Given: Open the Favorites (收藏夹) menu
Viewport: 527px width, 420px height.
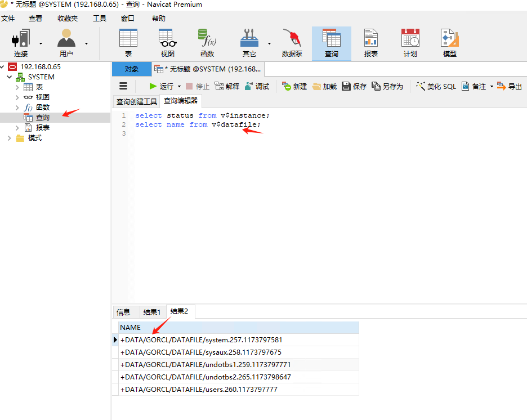Looking at the screenshot, I should 68,19.
